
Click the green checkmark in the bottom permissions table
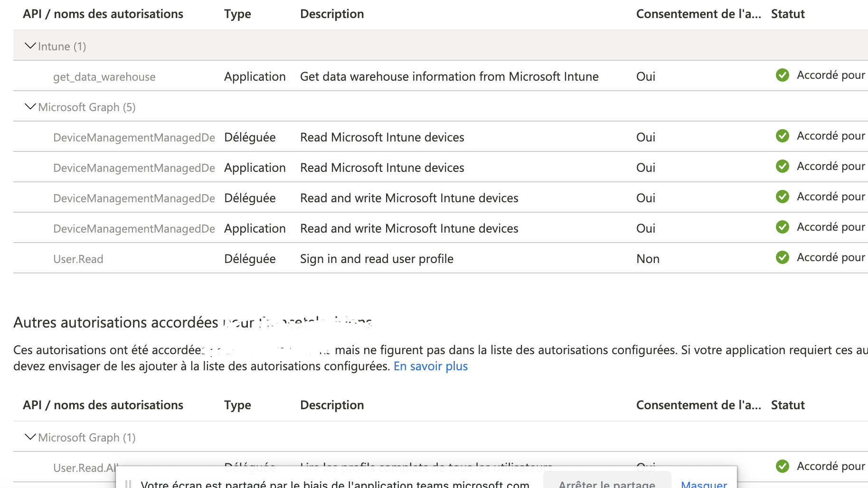point(782,466)
